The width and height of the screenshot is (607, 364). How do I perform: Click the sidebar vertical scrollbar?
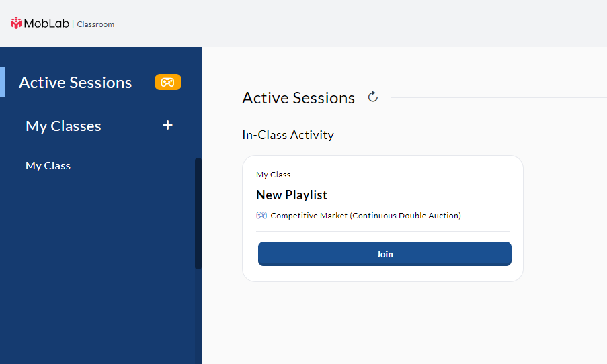pyautogui.click(x=198, y=213)
